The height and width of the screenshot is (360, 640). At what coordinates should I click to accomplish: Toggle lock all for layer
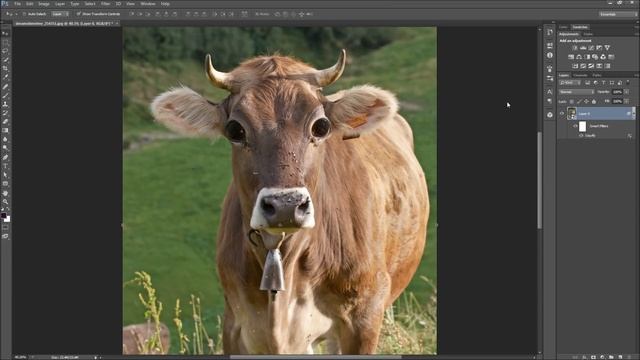[x=594, y=101]
